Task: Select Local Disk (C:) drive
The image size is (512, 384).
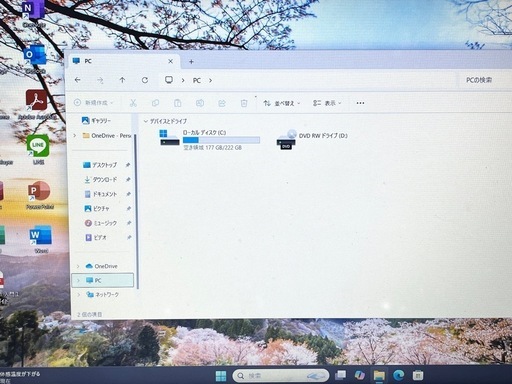Action: coord(210,139)
